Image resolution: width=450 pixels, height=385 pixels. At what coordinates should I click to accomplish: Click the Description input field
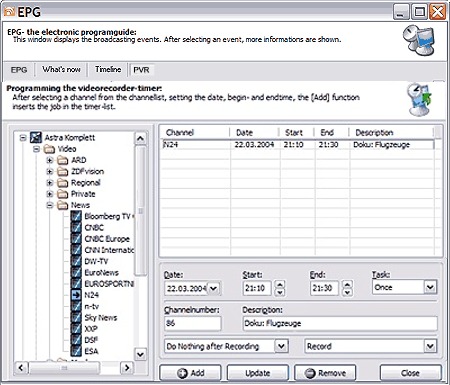point(340,323)
